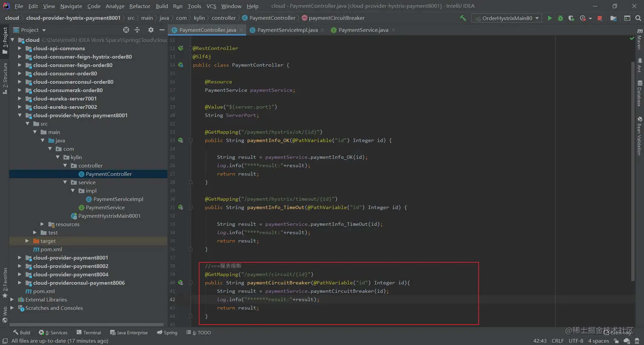Toggle the 2: Favorites tool window
Viewport: 644px width, 345px height.
[x=5, y=282]
